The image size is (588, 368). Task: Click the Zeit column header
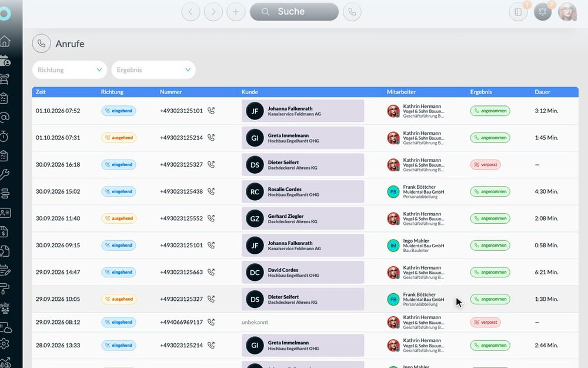click(41, 92)
